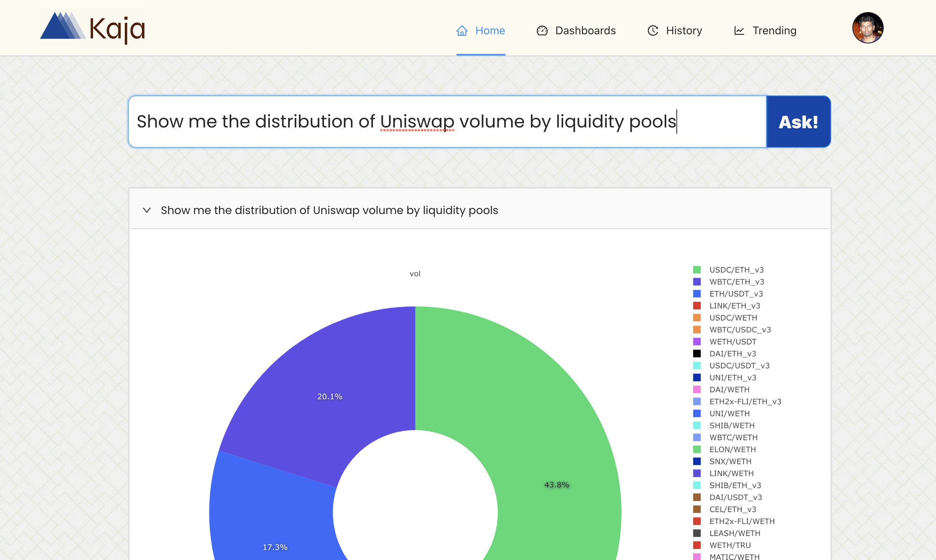Click the vol chart title

click(415, 274)
